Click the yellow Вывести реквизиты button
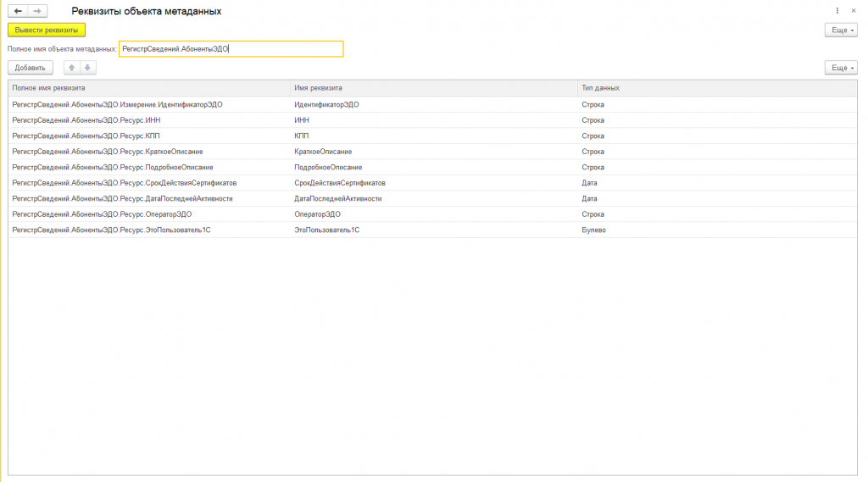The image size is (868, 482). coord(47,30)
